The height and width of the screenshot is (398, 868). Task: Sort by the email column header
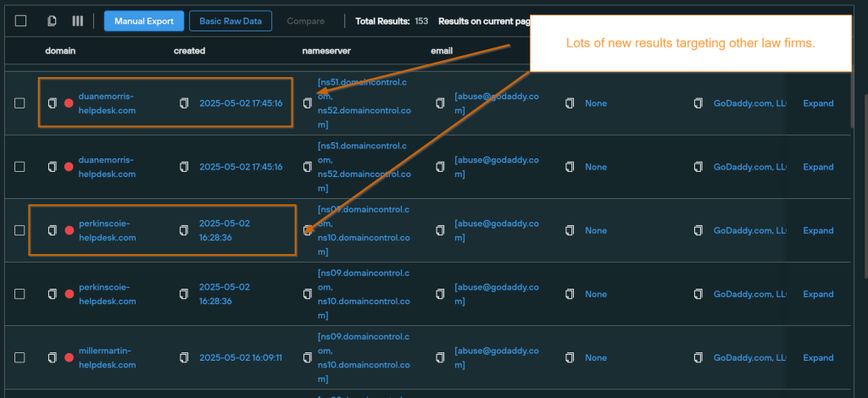[442, 51]
